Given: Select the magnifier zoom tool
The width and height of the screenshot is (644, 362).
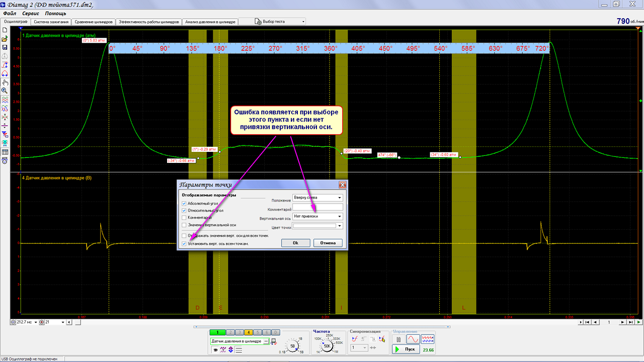Looking at the screenshot, I should [5, 91].
